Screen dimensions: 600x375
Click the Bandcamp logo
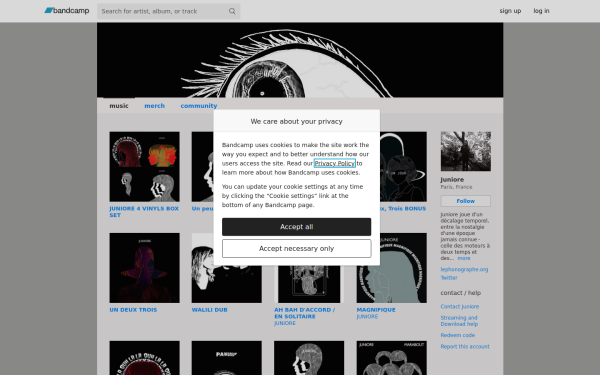coord(67,11)
